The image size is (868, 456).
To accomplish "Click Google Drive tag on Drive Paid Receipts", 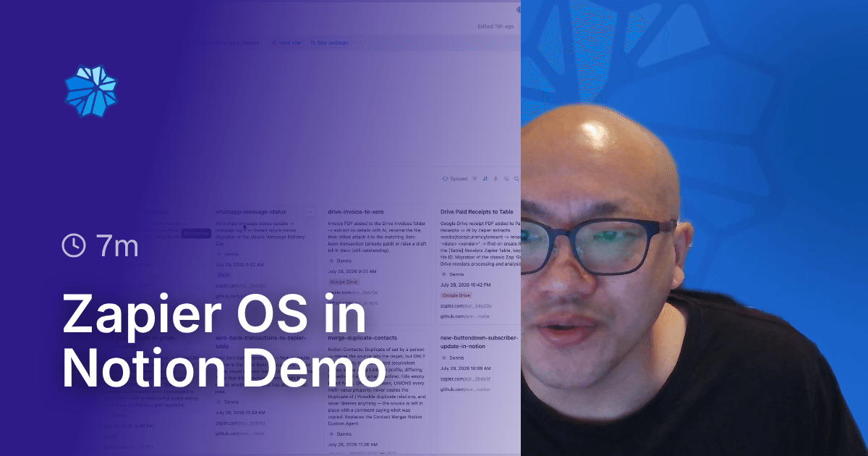I will (x=456, y=295).
